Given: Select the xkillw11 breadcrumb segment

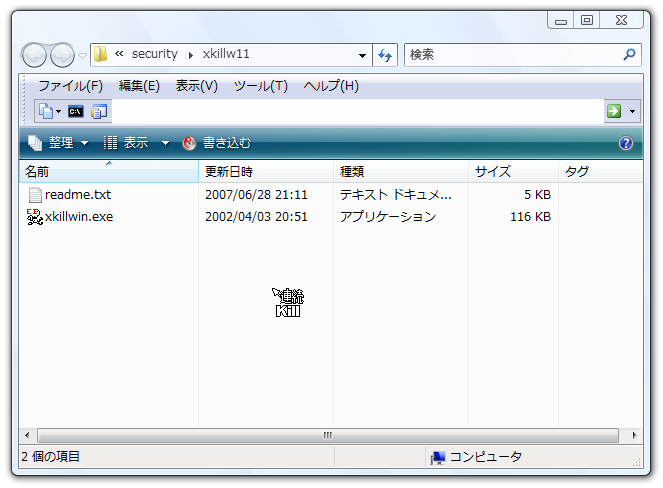Looking at the screenshot, I should point(226,54).
